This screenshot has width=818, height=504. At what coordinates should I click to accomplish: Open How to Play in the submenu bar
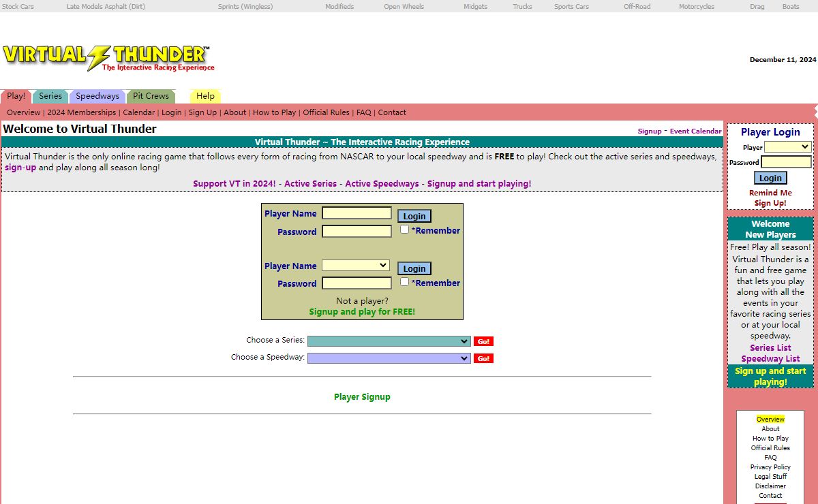click(275, 112)
